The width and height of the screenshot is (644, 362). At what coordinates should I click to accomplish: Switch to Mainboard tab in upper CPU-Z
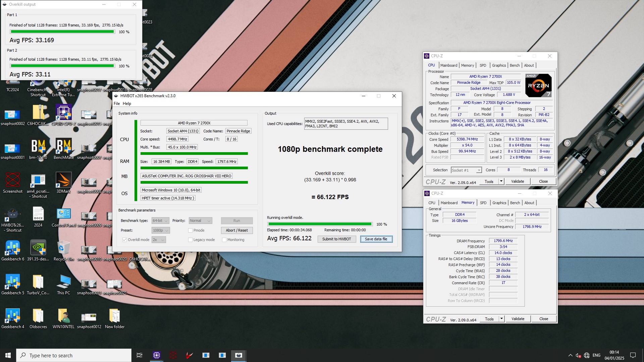[x=449, y=65]
